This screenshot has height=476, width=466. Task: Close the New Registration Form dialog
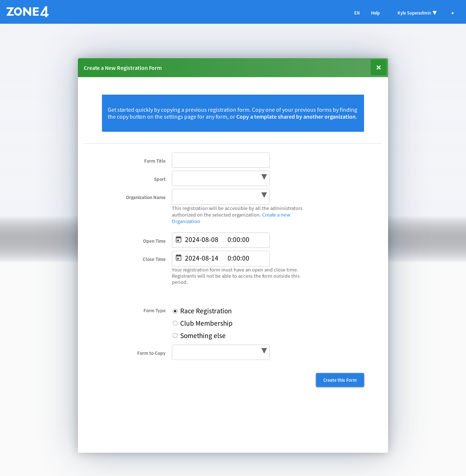(378, 68)
